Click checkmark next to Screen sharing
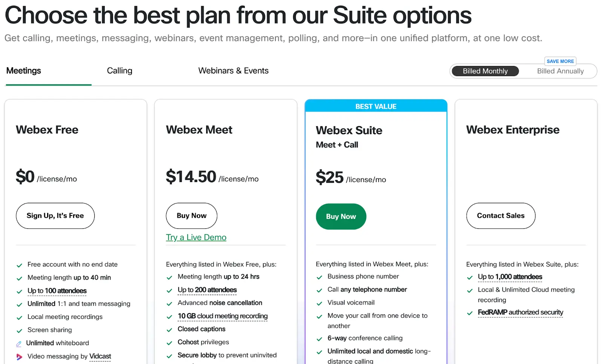 click(19, 331)
